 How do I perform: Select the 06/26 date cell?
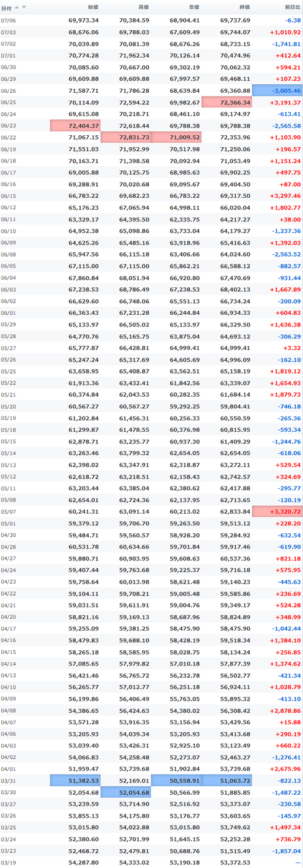point(8,90)
